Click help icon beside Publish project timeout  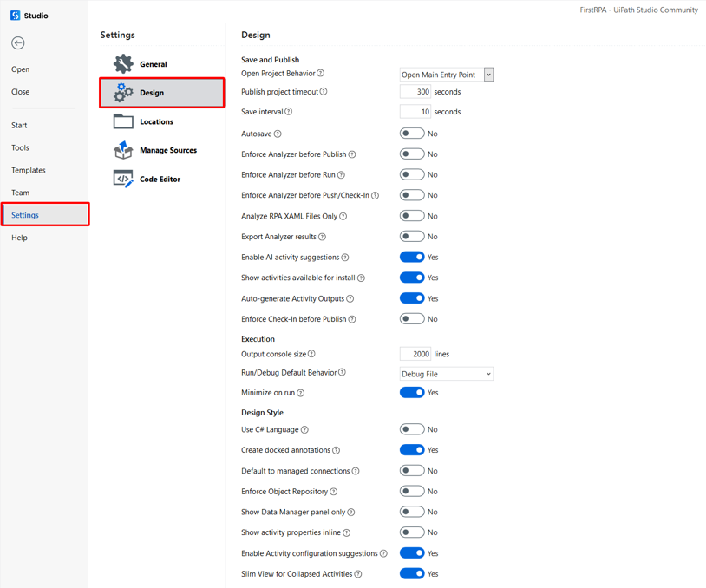coord(324,91)
